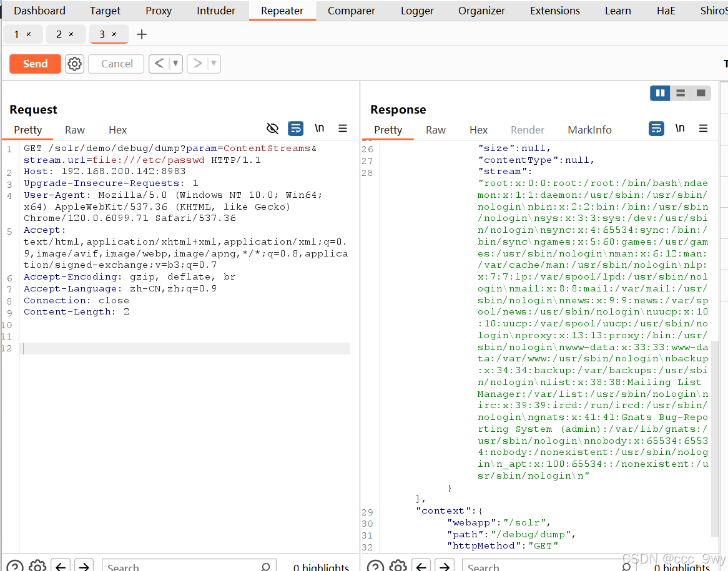Open the previous-history dropdown arrow
Image resolution: width=728 pixels, height=571 pixels.
(x=175, y=64)
